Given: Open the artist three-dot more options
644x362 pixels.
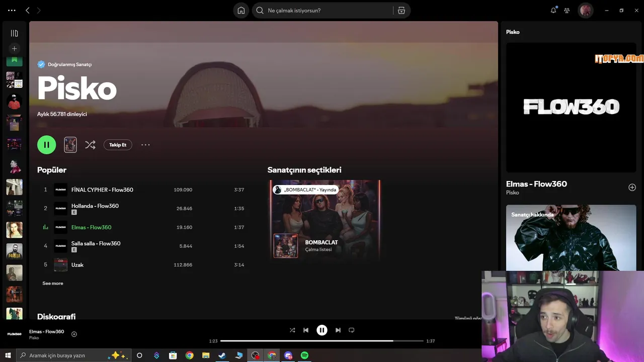Looking at the screenshot, I should 145,145.
